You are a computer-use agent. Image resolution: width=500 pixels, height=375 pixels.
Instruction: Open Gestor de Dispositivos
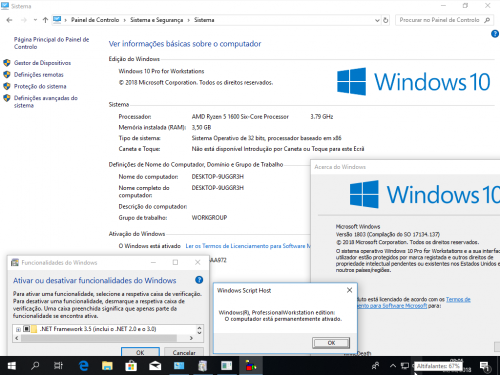(x=42, y=63)
